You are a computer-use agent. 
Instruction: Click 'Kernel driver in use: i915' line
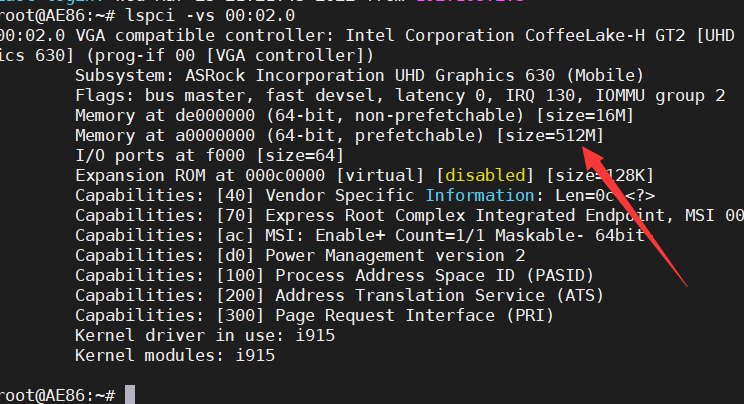[205, 336]
